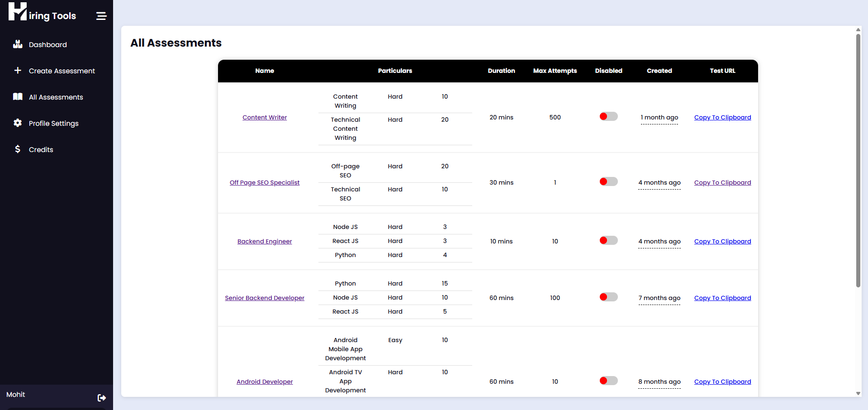Image resolution: width=868 pixels, height=410 pixels.
Task: Toggle Disabled switch for Content Writer
Action: pyautogui.click(x=608, y=117)
